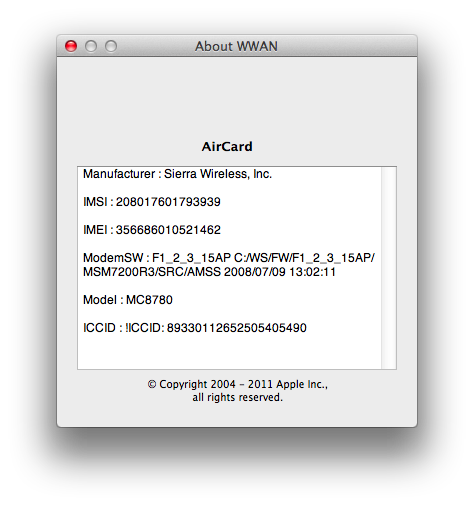The height and width of the screenshot is (506, 474).
Task: Click the Manufacturer Sierra Wireless line
Action: pos(177,174)
